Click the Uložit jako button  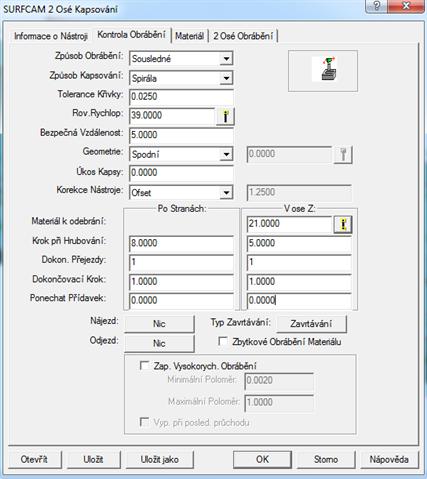coord(159,459)
